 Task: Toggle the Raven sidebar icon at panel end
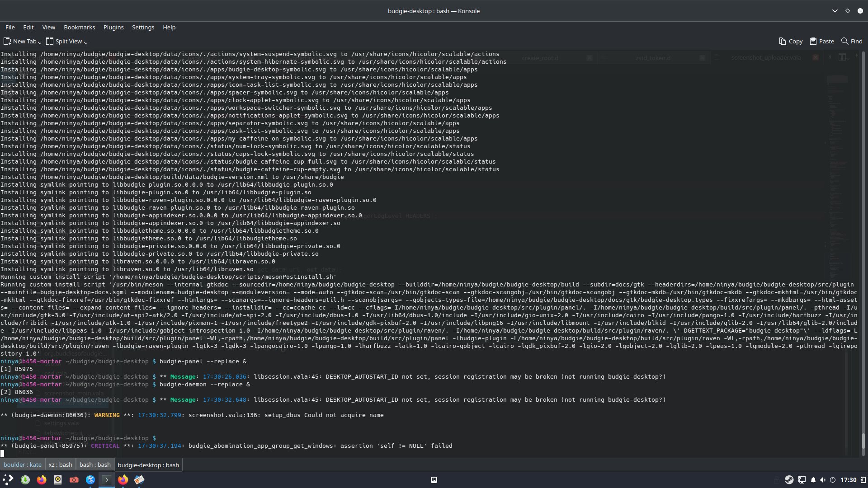863,480
